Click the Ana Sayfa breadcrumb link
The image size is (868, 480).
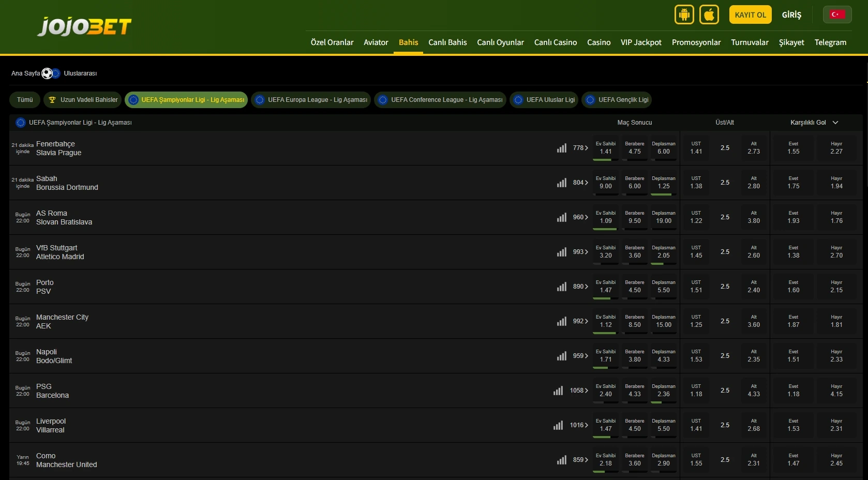point(25,73)
